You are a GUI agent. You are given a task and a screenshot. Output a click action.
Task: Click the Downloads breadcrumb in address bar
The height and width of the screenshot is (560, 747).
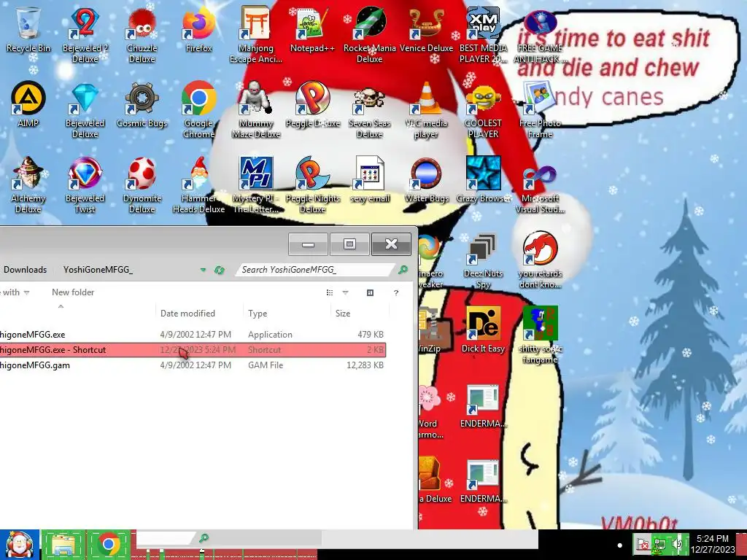tap(26, 270)
